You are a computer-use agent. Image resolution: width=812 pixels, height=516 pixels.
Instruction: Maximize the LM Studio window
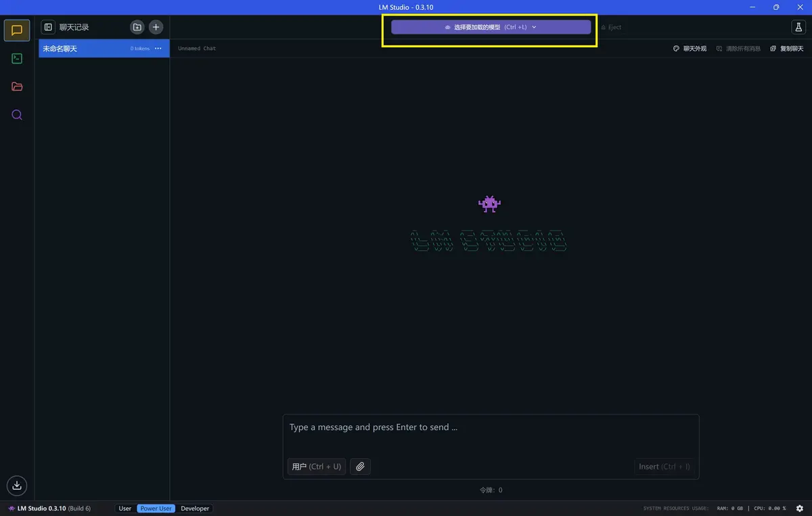click(x=775, y=7)
